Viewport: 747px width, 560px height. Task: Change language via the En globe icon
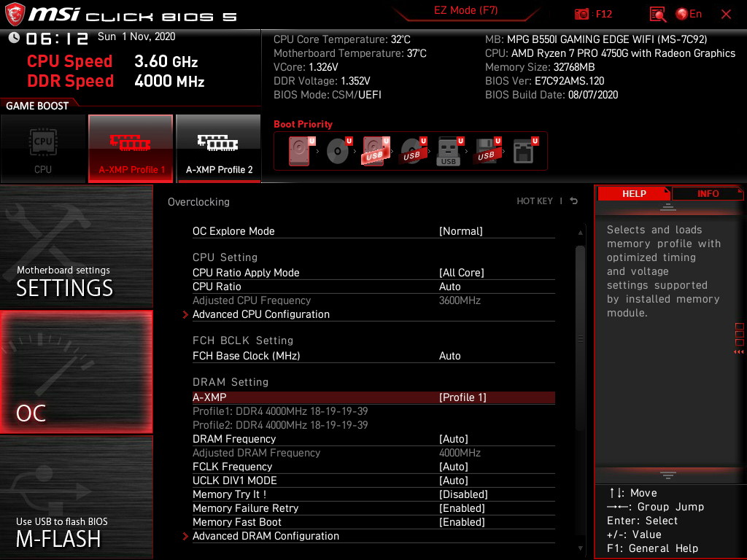click(689, 15)
